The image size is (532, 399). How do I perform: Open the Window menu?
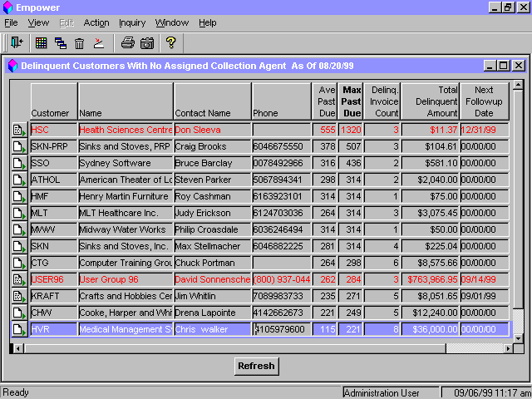(x=172, y=22)
